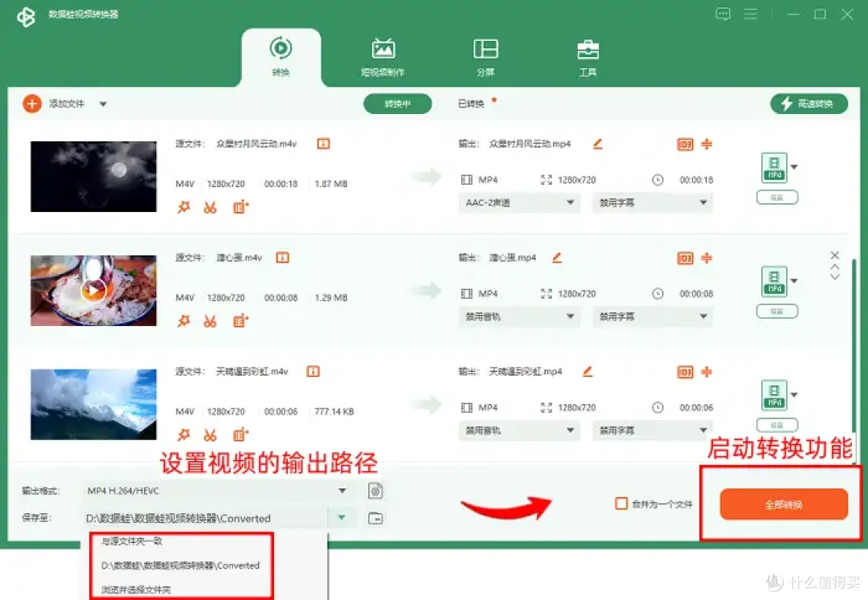Open output format settings icon next to MP4 H.264/HEVC
Screen dimensions: 868x600
pyautogui.click(x=375, y=491)
